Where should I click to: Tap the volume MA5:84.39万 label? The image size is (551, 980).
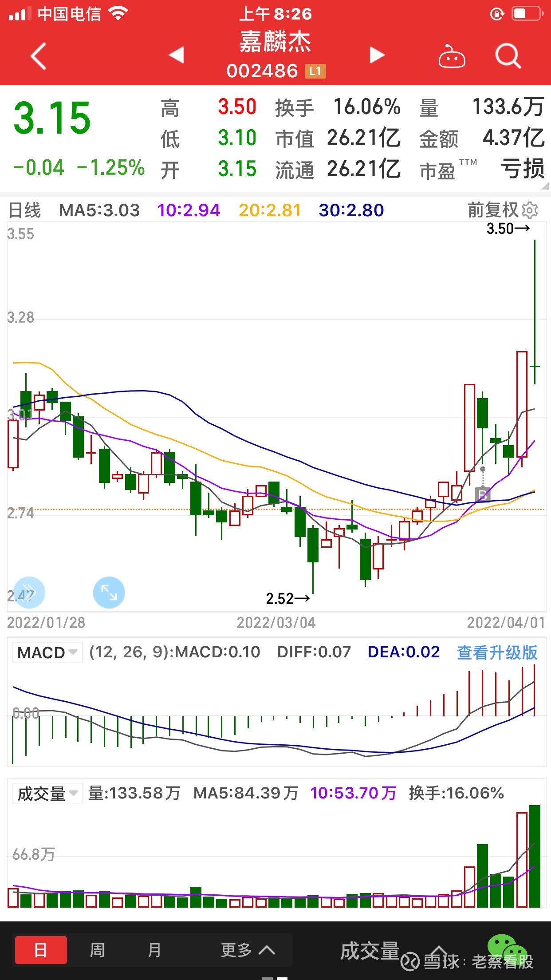[x=246, y=793]
